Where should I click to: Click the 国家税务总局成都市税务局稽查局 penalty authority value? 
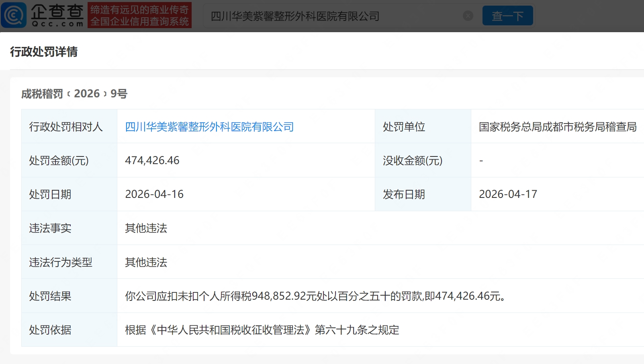pos(558,127)
